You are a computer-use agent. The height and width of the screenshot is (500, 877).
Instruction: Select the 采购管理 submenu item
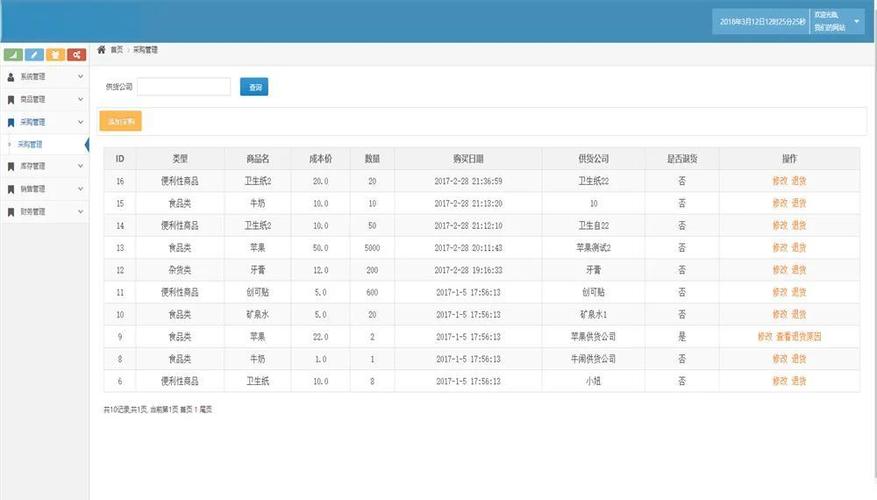click(31, 144)
